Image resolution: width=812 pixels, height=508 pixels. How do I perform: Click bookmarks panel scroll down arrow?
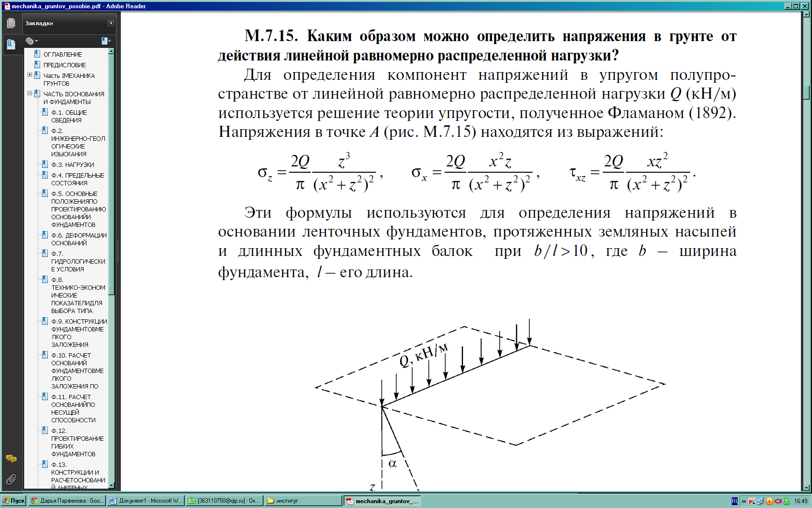point(112,485)
